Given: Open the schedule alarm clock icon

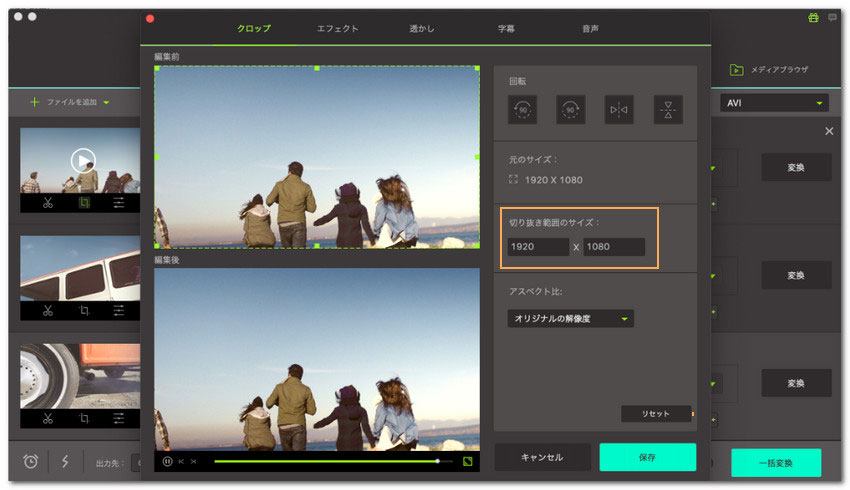Looking at the screenshot, I should [x=31, y=461].
